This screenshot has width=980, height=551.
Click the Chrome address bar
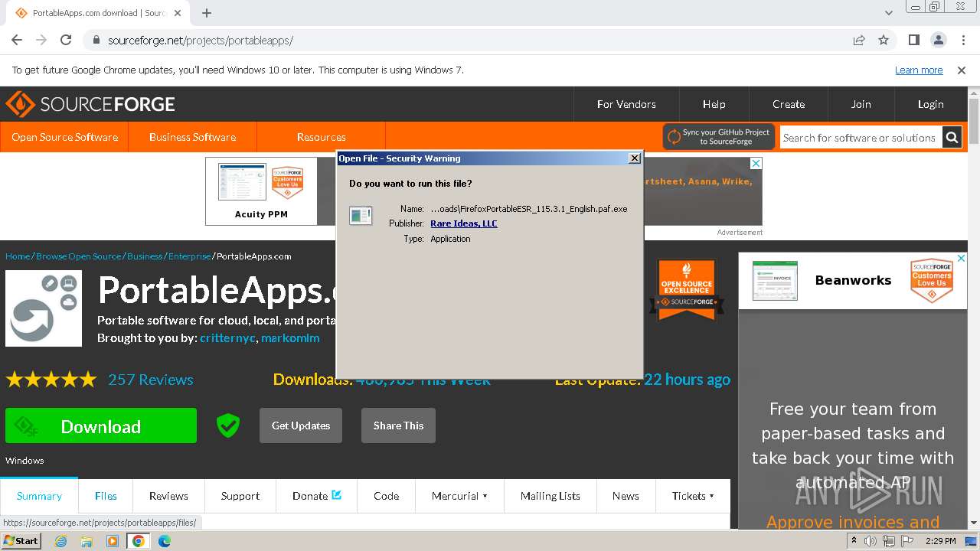tap(467, 40)
